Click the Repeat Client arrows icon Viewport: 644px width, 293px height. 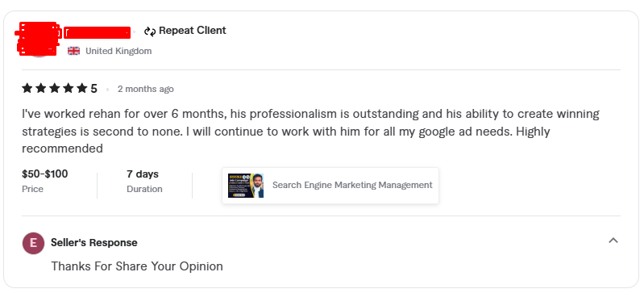point(150,31)
